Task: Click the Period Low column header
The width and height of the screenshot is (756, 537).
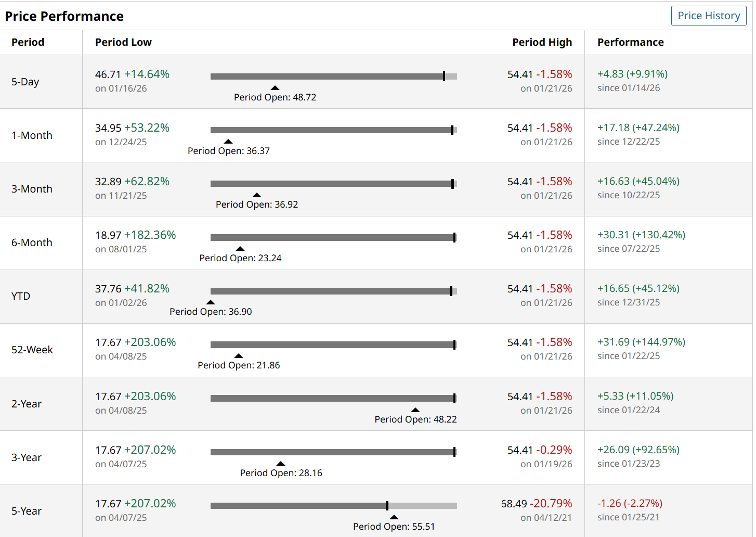Action: tap(123, 42)
